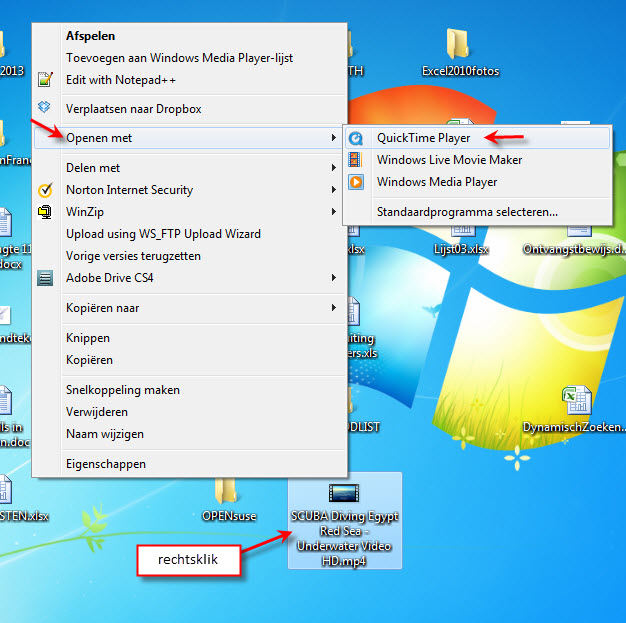Select the Ontvangstbewijs document on desktop
Screen dimensions: 626x623
pyautogui.click(x=576, y=240)
